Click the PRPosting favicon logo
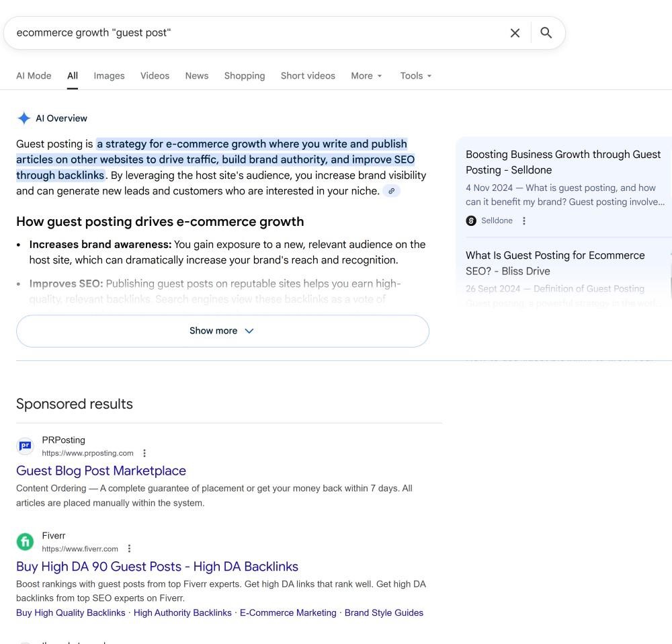Viewport: 672px width, 644px height. (26, 446)
